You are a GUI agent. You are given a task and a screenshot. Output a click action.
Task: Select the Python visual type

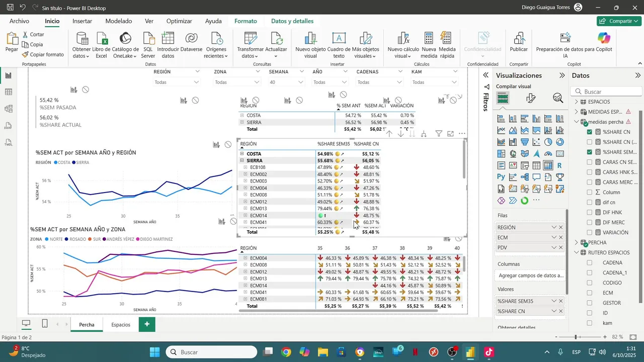(x=501, y=177)
